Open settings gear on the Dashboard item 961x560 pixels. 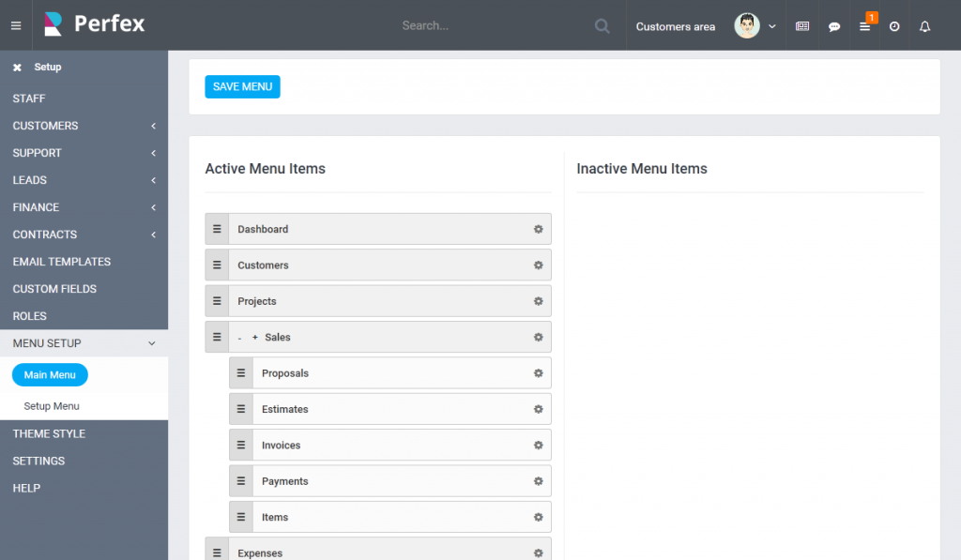pyautogui.click(x=538, y=228)
